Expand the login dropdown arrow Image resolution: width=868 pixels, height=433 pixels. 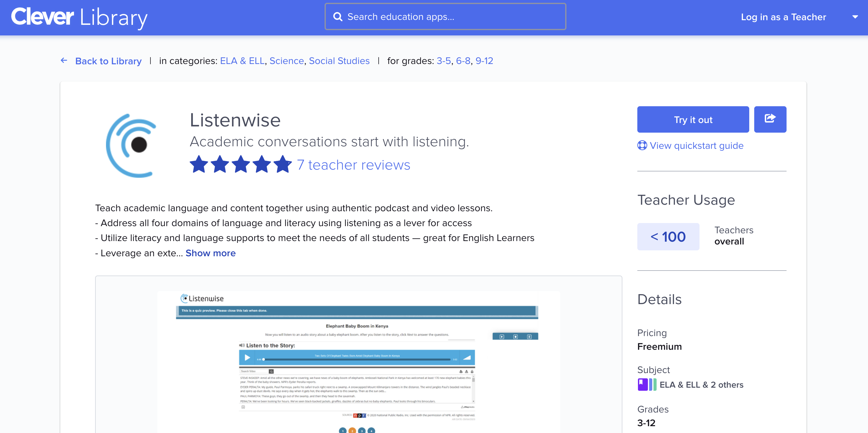point(855,17)
